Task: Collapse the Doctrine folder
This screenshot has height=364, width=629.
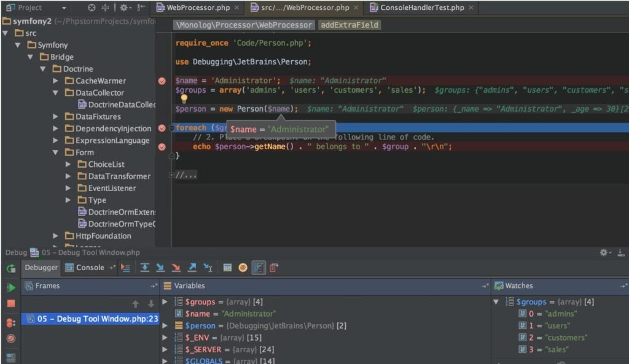Action: (43, 69)
